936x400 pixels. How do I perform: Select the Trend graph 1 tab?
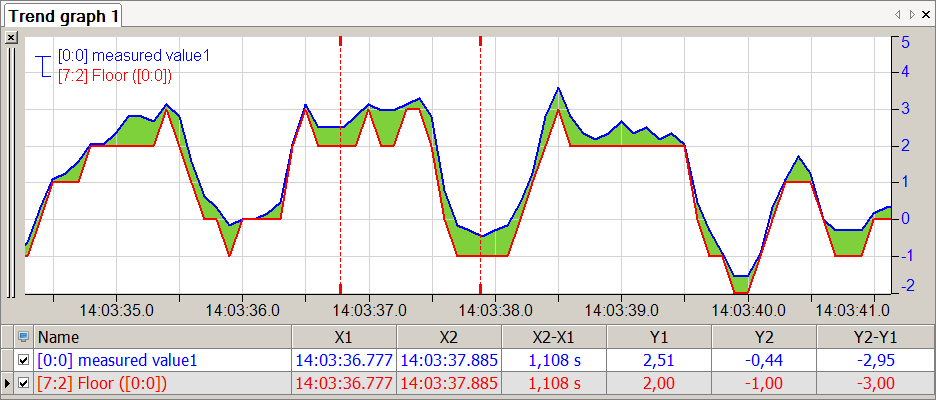(63, 16)
